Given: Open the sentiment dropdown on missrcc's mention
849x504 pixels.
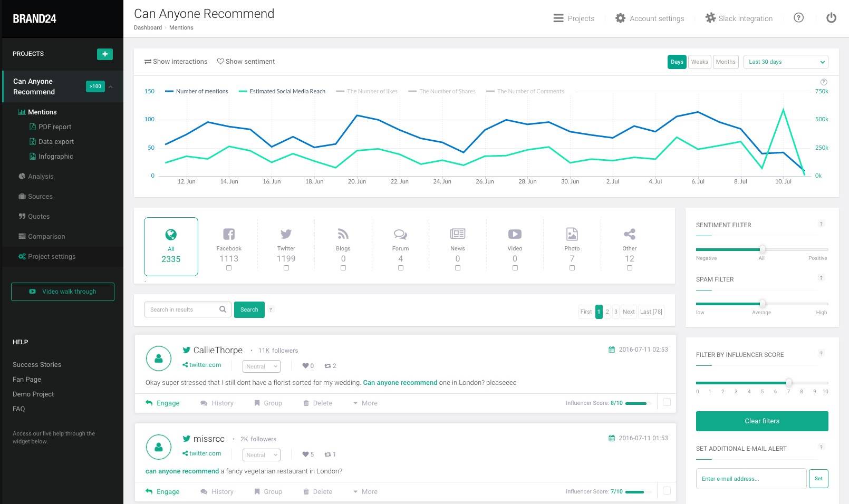Looking at the screenshot, I should click(261, 454).
